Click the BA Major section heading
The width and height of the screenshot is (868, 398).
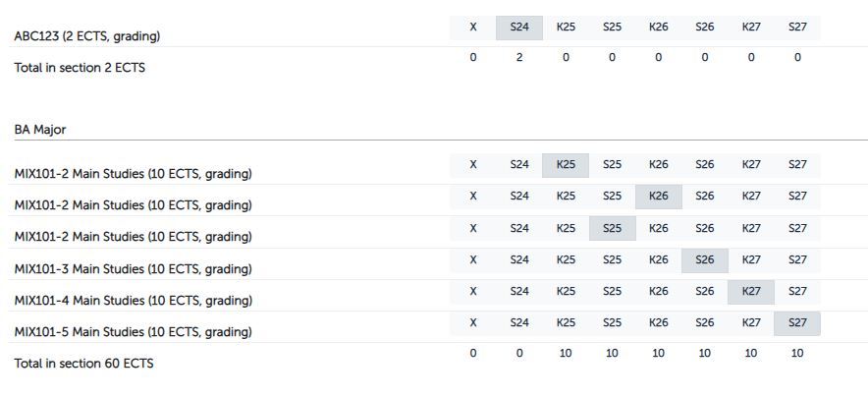point(40,129)
